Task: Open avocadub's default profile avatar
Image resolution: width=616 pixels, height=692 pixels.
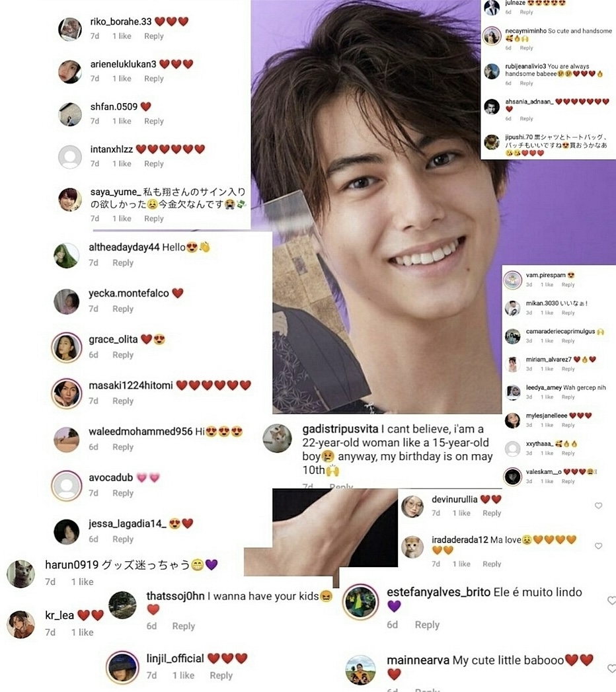Action: (x=67, y=486)
